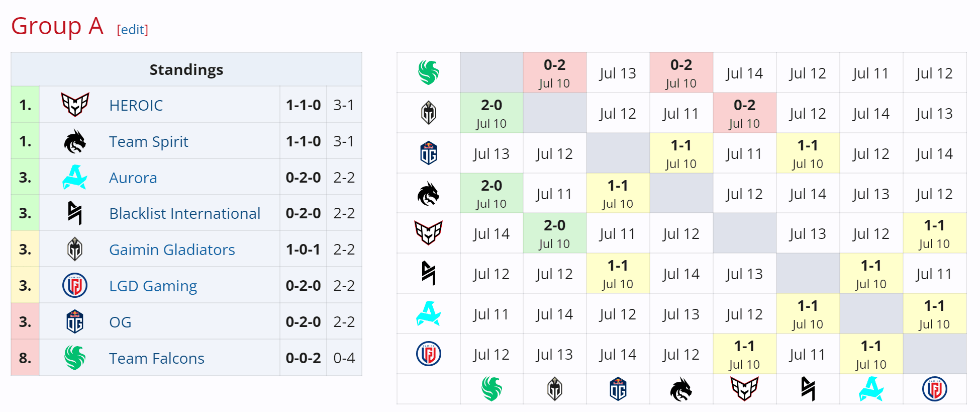Click the Blacklist International logo in the standings
Image resolution: width=980 pixels, height=412 pixels.
coord(74,213)
